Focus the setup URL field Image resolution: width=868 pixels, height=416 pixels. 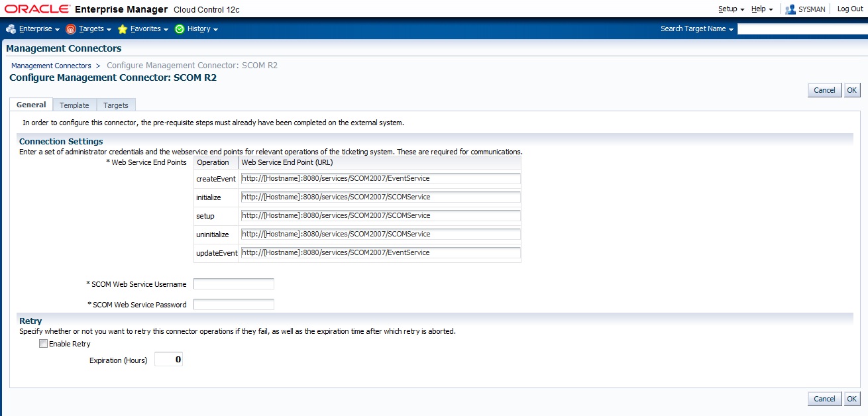[x=380, y=216]
